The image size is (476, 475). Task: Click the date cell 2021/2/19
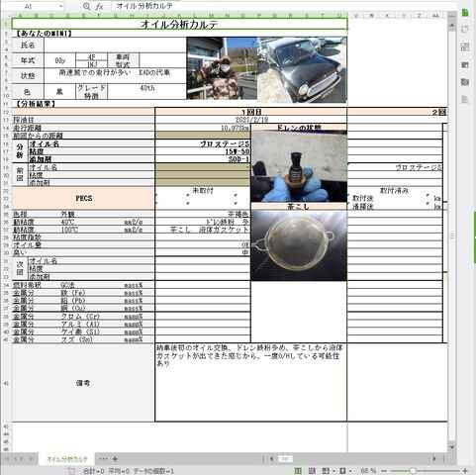coord(250,120)
